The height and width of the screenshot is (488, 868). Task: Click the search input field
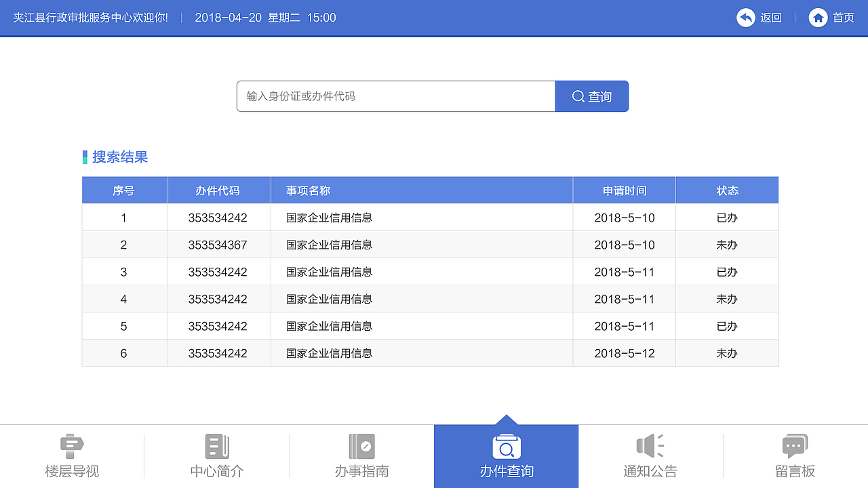click(395, 96)
